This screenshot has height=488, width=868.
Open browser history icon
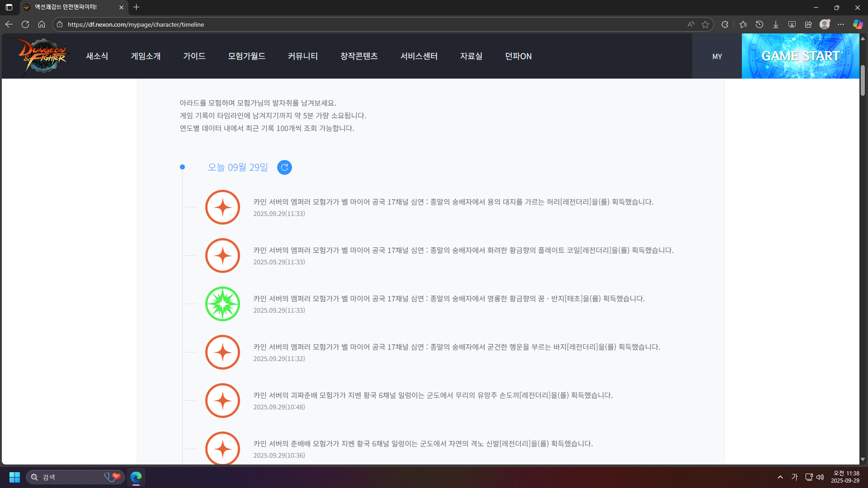759,24
